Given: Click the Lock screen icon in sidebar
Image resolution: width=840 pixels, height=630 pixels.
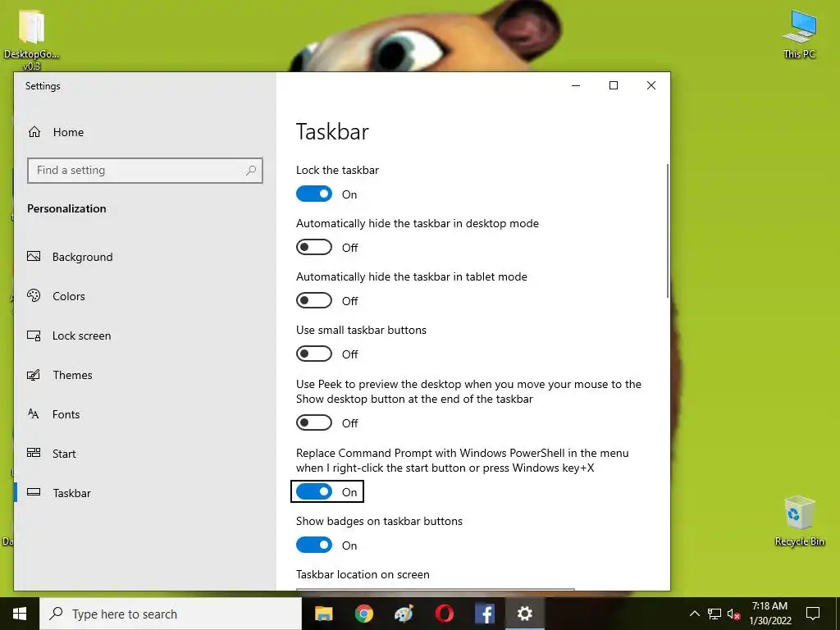Looking at the screenshot, I should point(34,336).
